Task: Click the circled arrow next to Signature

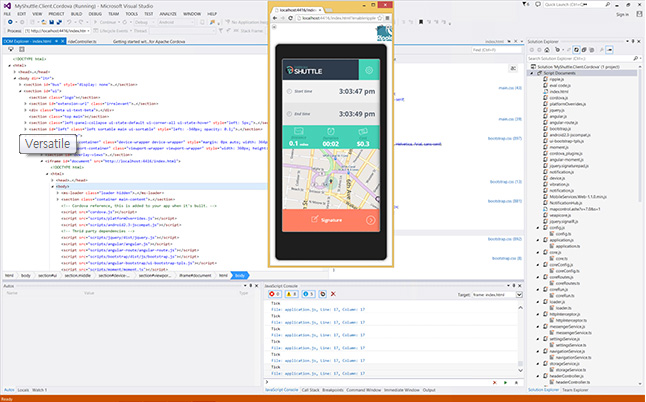Action: click(370, 220)
